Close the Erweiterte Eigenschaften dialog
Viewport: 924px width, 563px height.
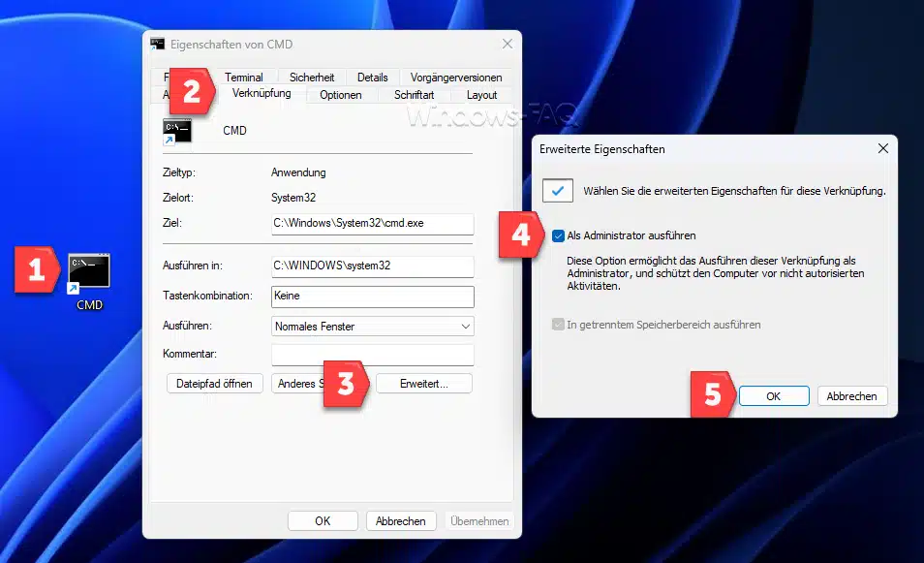pos(882,148)
